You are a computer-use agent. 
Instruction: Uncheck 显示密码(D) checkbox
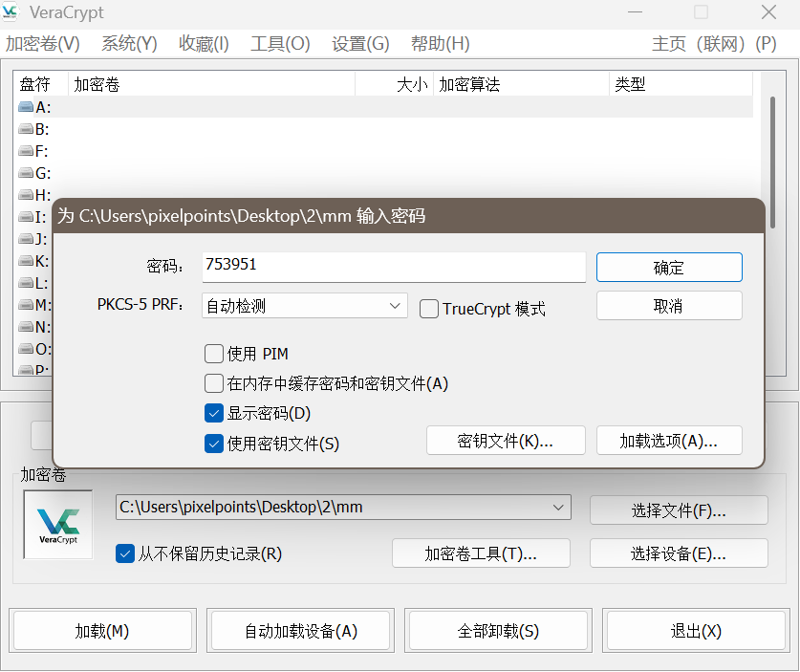[214, 413]
